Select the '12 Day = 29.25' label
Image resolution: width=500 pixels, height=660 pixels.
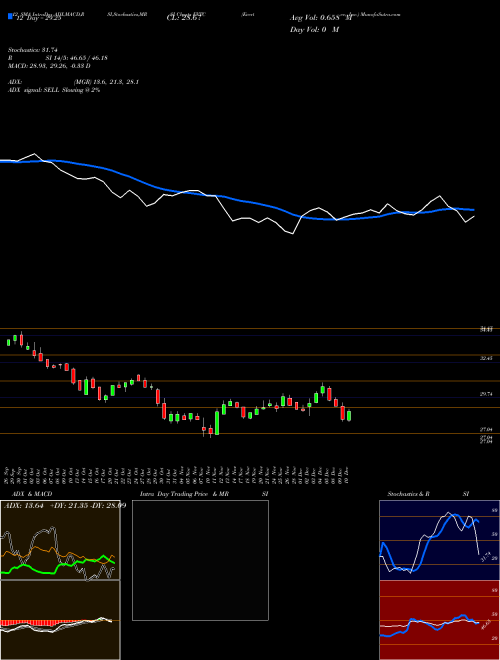[37, 18]
